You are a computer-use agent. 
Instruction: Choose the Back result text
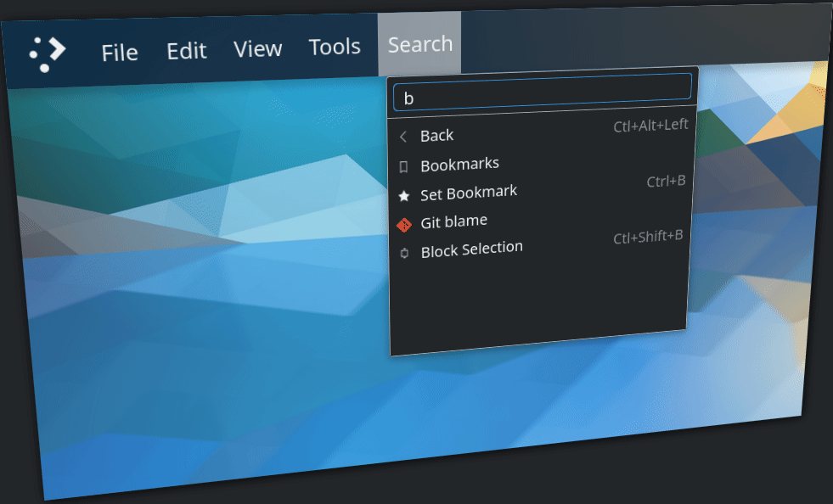coord(437,136)
